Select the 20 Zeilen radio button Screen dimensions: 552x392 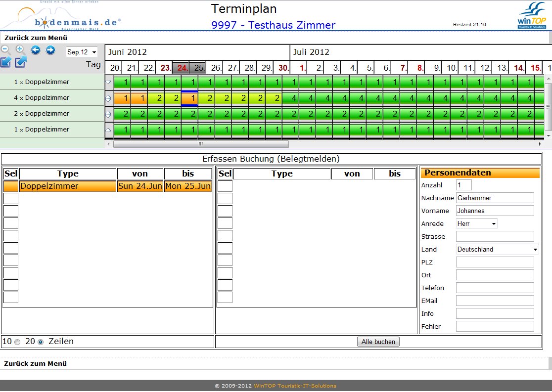coord(41,342)
